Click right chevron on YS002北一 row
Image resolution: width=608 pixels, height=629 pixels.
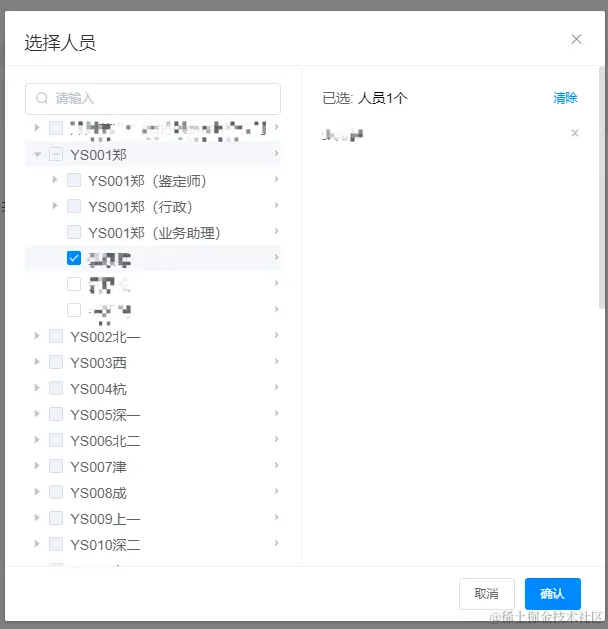click(x=276, y=335)
